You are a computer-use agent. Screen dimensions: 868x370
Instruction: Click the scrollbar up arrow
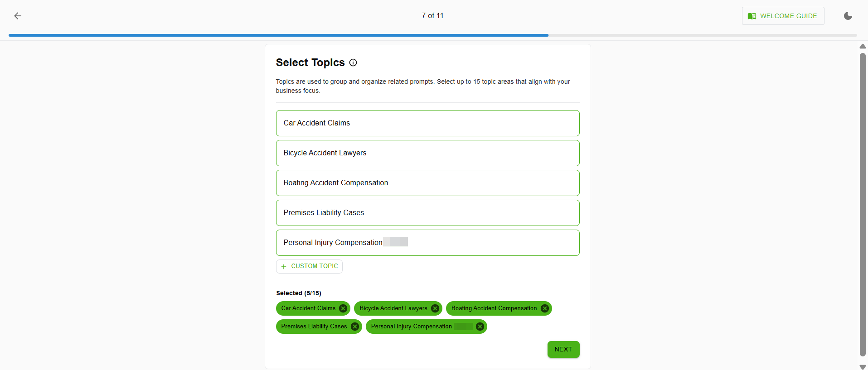click(x=863, y=46)
